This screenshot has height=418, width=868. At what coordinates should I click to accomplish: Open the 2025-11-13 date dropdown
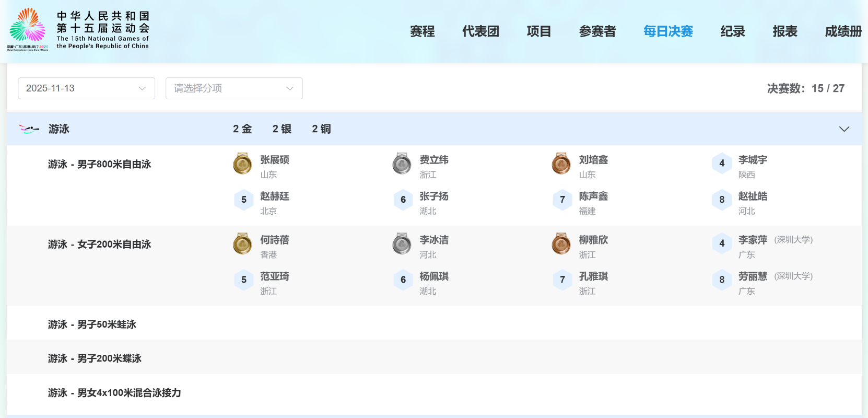[x=86, y=88]
